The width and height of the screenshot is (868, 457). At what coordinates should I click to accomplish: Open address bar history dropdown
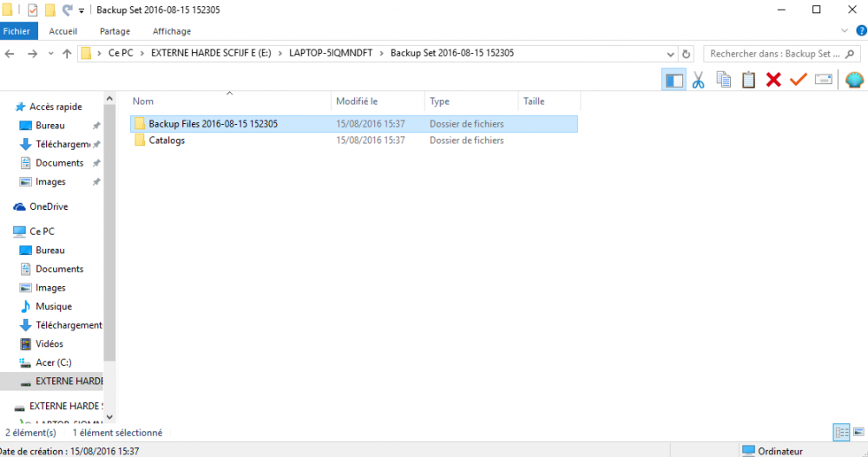click(670, 55)
